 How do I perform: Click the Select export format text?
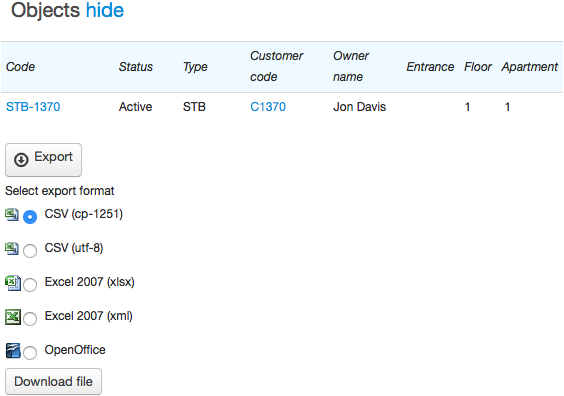click(60, 191)
